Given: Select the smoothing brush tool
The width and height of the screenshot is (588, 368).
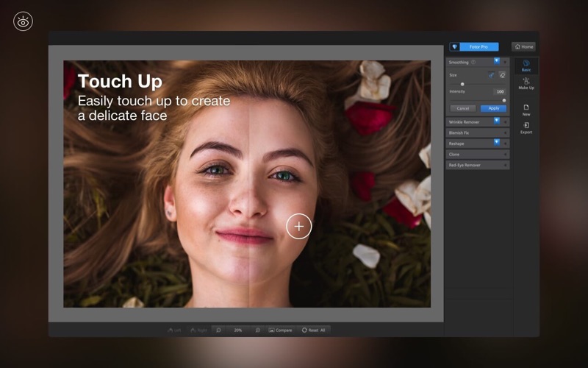Looking at the screenshot, I should click(491, 75).
